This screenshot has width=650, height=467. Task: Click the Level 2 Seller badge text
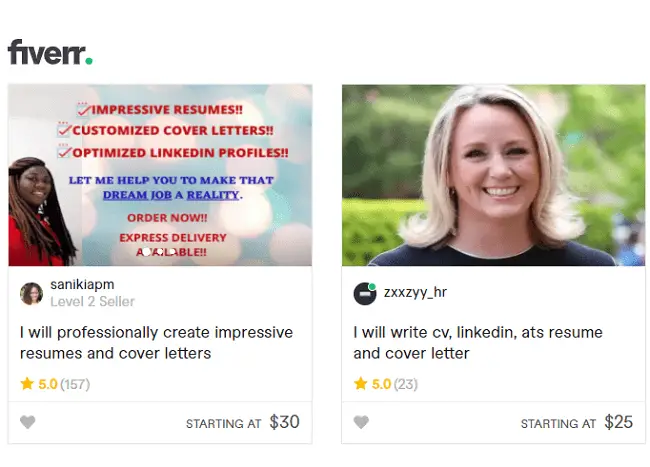point(92,301)
